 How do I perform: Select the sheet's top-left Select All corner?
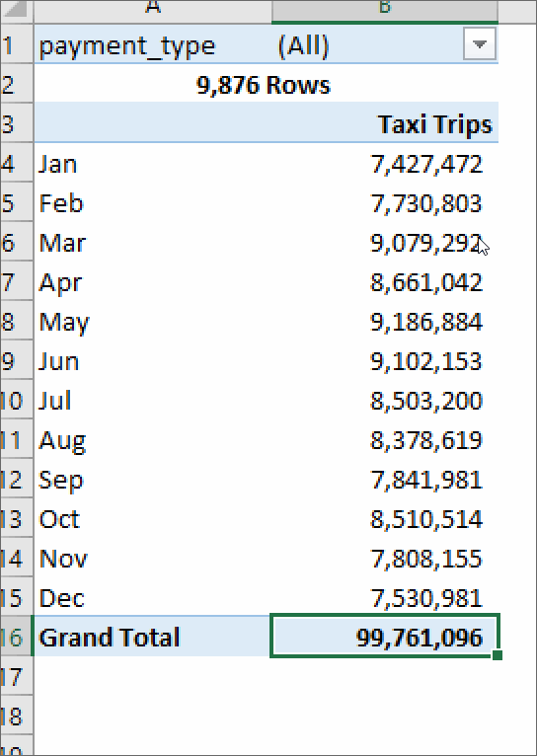[x=17, y=11]
